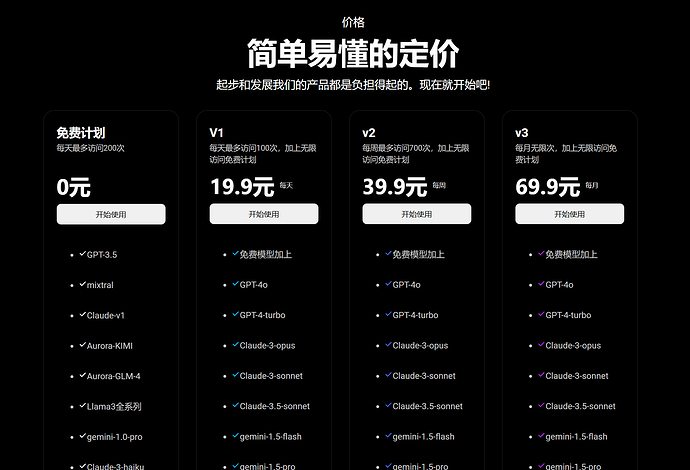Click the v3 plan title
The height and width of the screenshot is (470, 690).
pos(522,132)
